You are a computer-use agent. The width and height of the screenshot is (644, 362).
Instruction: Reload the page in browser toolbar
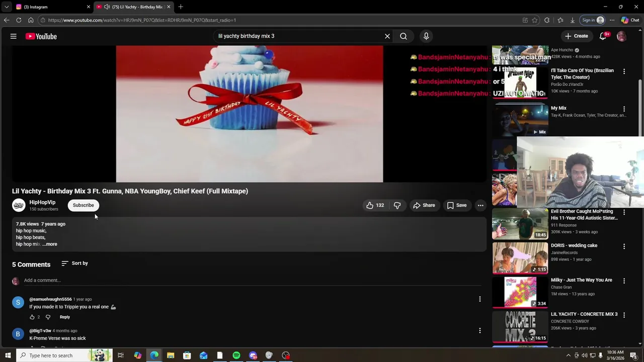[19, 20]
